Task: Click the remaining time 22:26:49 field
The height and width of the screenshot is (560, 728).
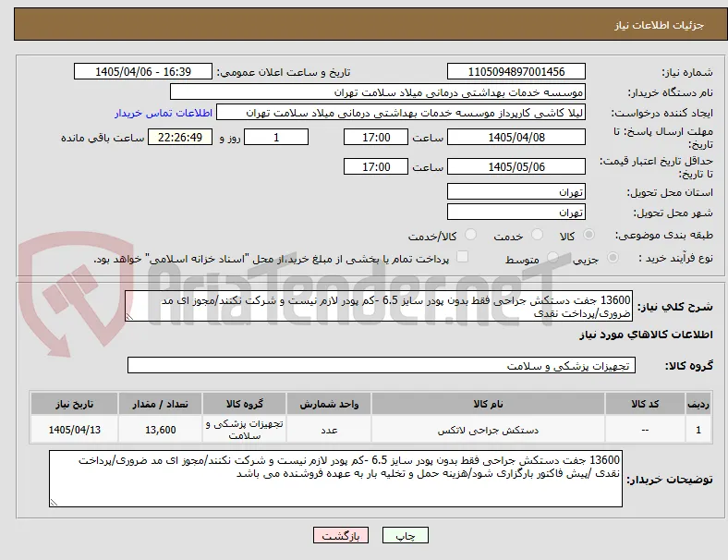Action: click(x=180, y=137)
